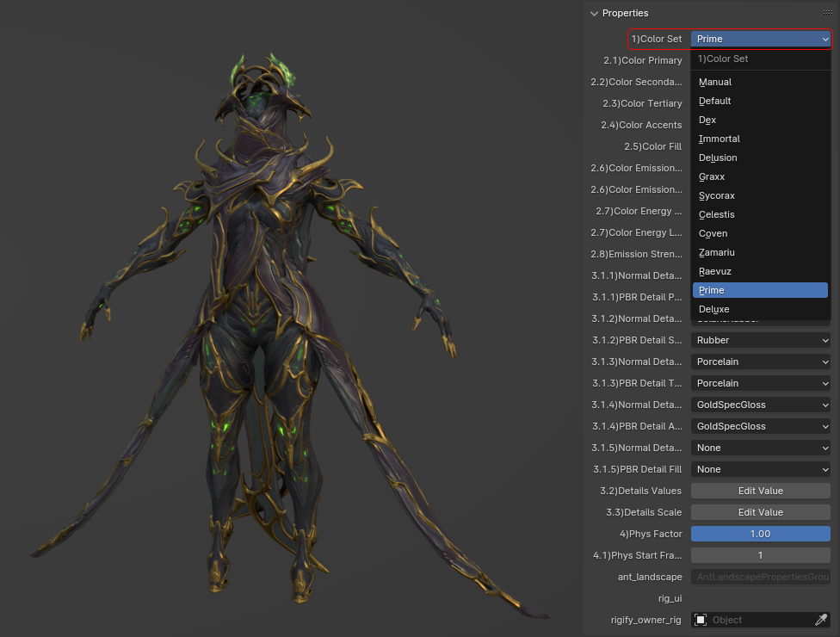The height and width of the screenshot is (637, 840).
Task: Click the 2.3)Color Tertiary label
Action: tap(642, 103)
